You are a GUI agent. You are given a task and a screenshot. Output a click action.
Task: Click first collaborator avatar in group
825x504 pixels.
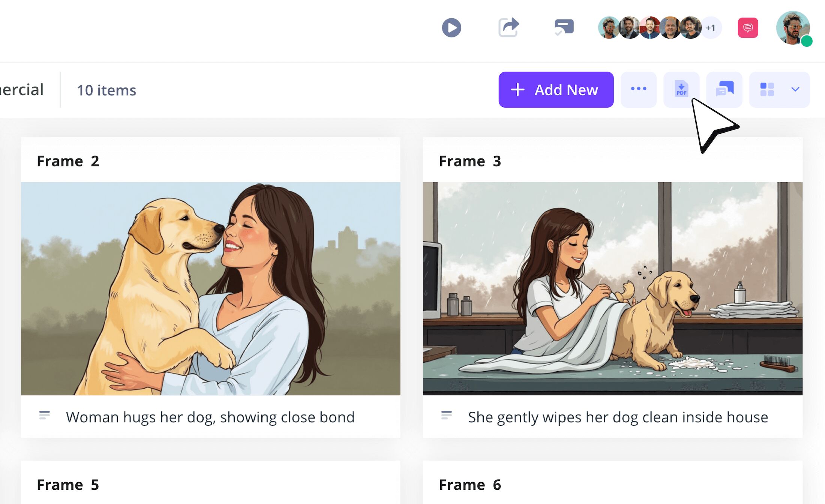[608, 28]
